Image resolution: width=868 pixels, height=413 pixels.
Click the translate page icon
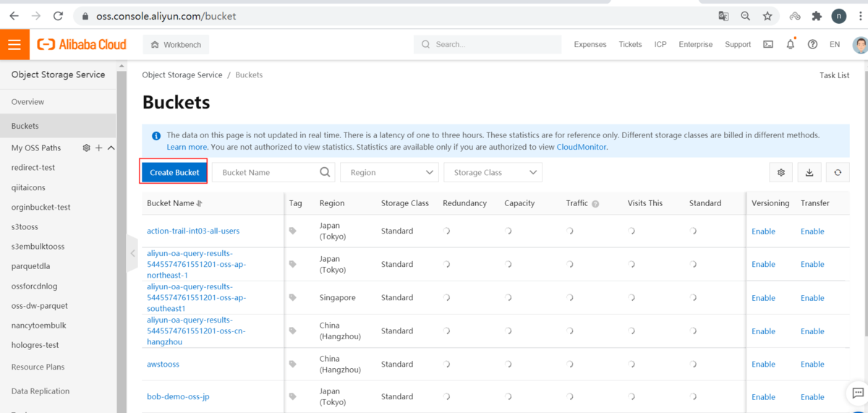point(723,16)
